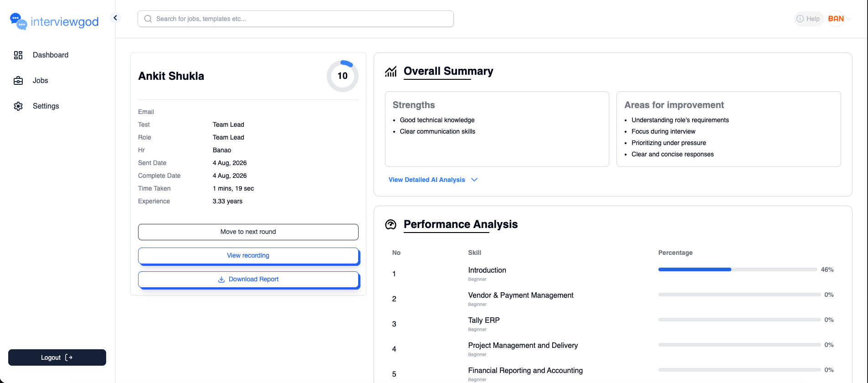Click the Areas for improvement heading
868x383 pixels.
tap(674, 105)
